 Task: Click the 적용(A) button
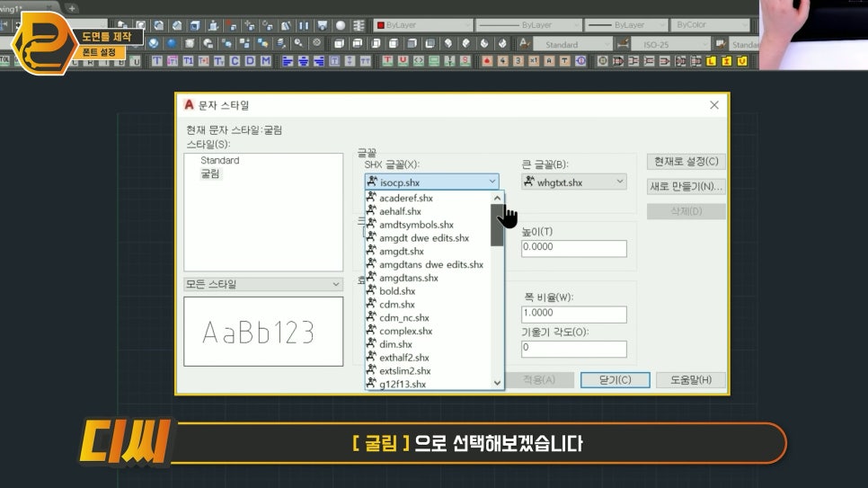(x=539, y=379)
